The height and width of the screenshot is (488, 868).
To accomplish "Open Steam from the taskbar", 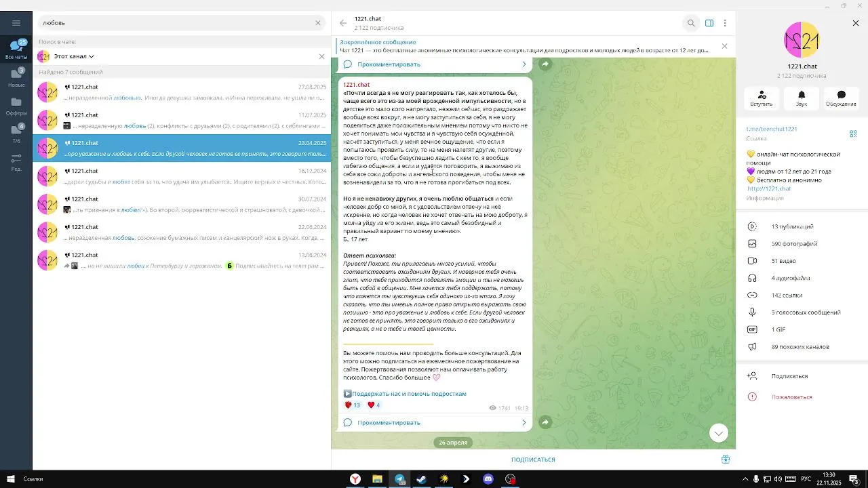I will (x=421, y=479).
